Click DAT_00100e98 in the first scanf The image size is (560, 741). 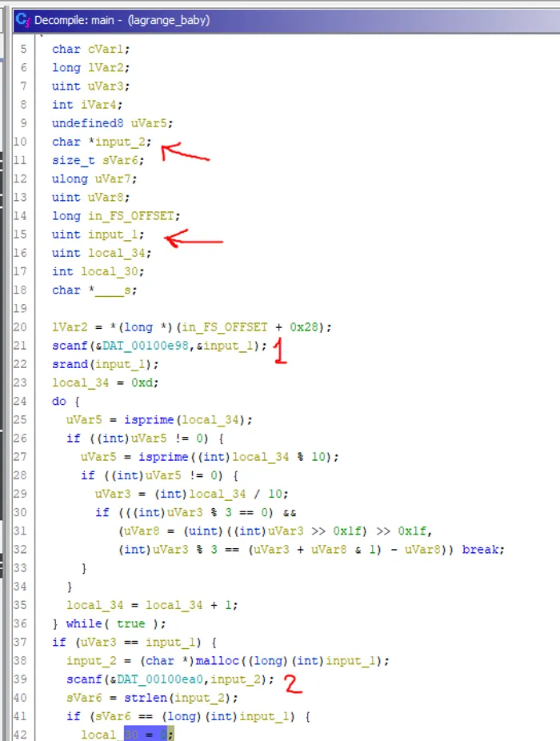146,346
